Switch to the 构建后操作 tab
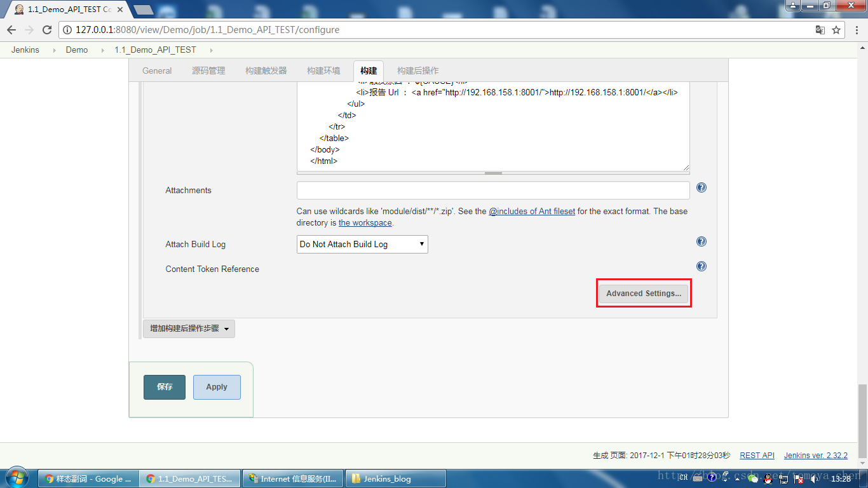Viewport: 868px width, 488px height. pos(418,71)
